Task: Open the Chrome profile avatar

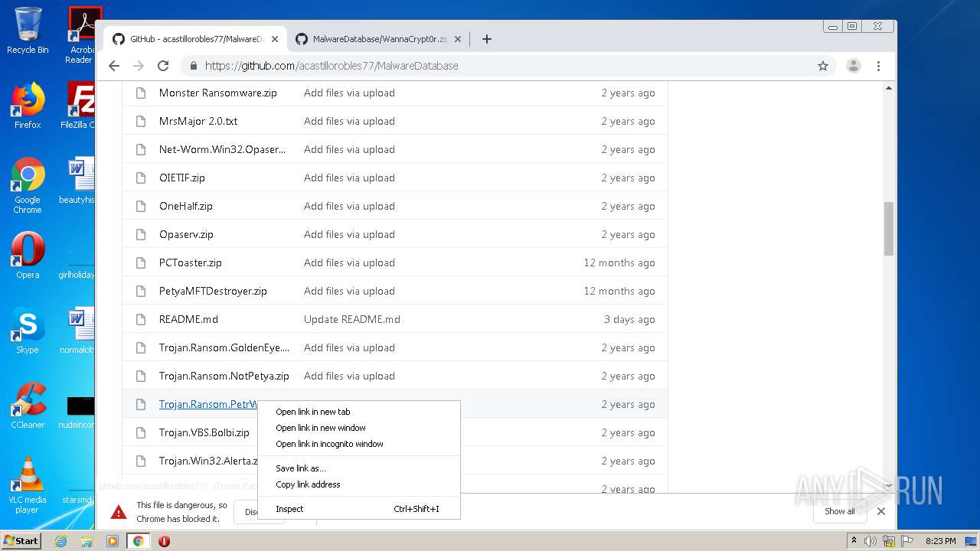Action: coord(853,66)
